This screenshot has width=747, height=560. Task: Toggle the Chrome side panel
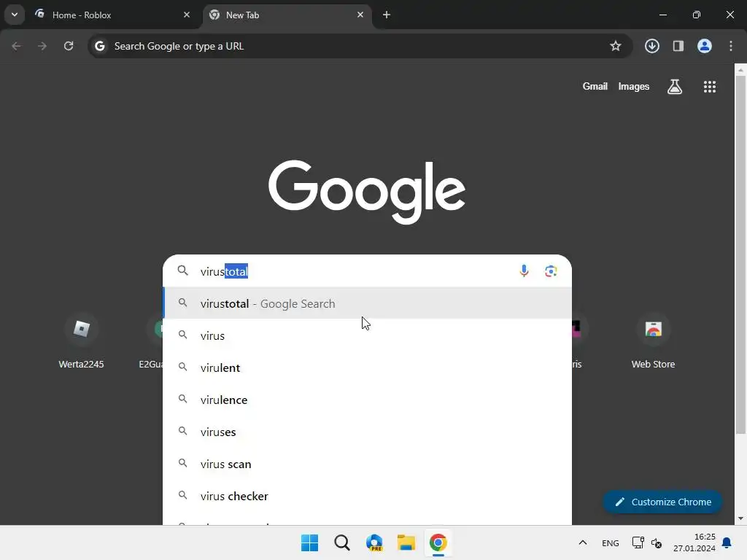click(678, 46)
